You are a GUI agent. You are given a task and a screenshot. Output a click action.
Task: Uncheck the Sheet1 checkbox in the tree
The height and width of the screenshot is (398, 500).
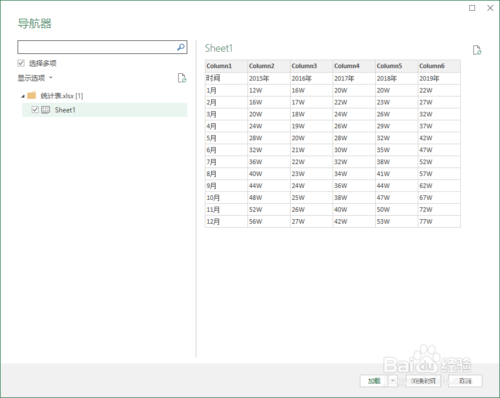click(35, 110)
